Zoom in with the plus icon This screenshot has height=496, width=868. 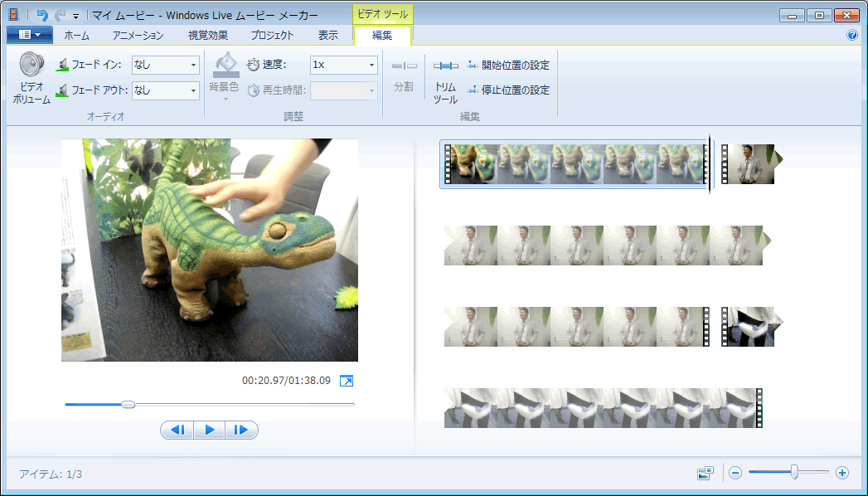(842, 473)
